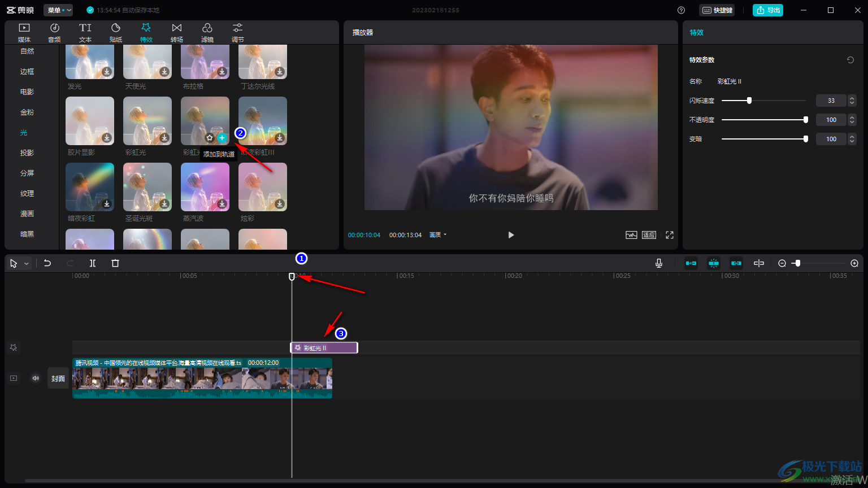Click the split clip tool
The height and width of the screenshot is (488, 868).
[x=93, y=263]
